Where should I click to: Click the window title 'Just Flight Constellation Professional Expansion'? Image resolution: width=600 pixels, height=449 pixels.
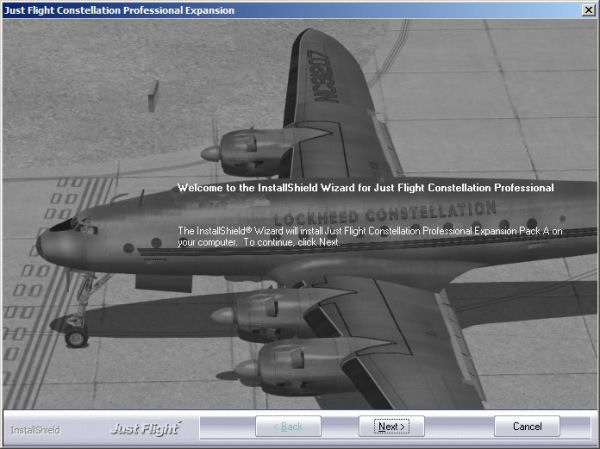(x=119, y=10)
